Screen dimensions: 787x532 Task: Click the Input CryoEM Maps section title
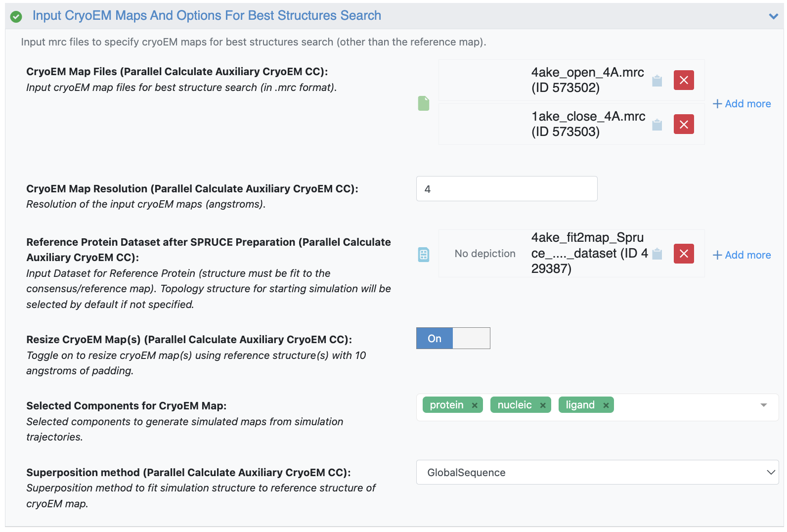(207, 16)
